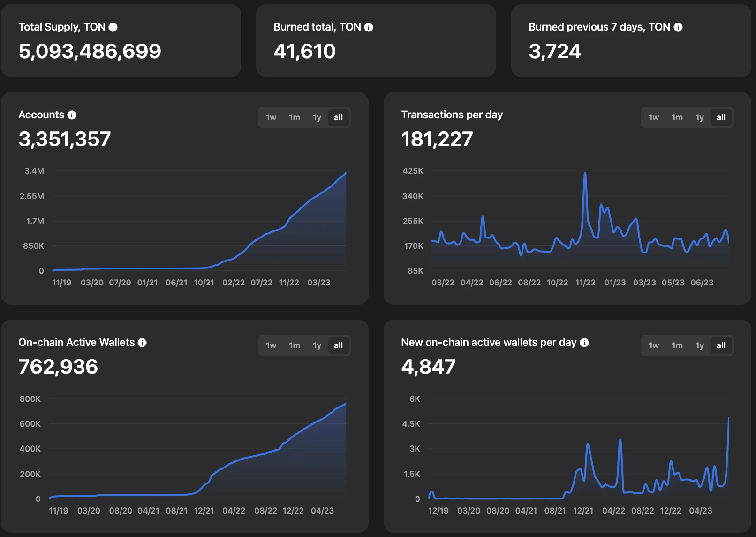This screenshot has width=756, height=537.
Task: Click the new wallets value 4,847
Action: click(x=429, y=367)
